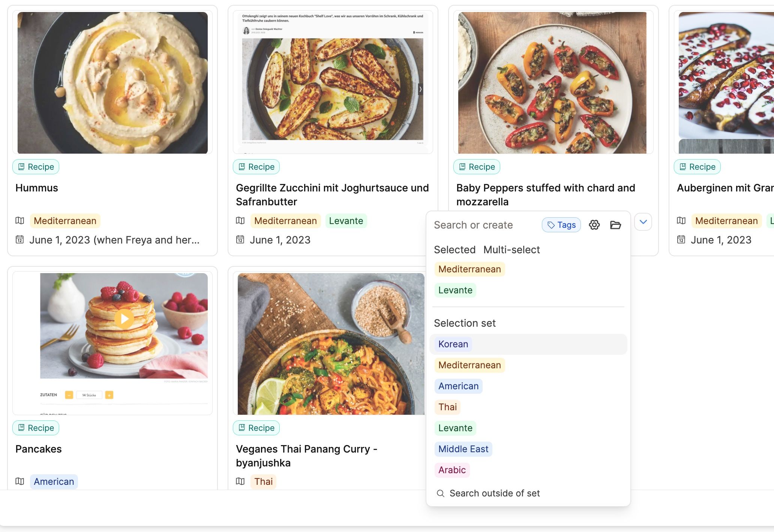Viewport: 774px width, 532px height.
Task: Expand the blue chevron dropdown button
Action: point(643,222)
